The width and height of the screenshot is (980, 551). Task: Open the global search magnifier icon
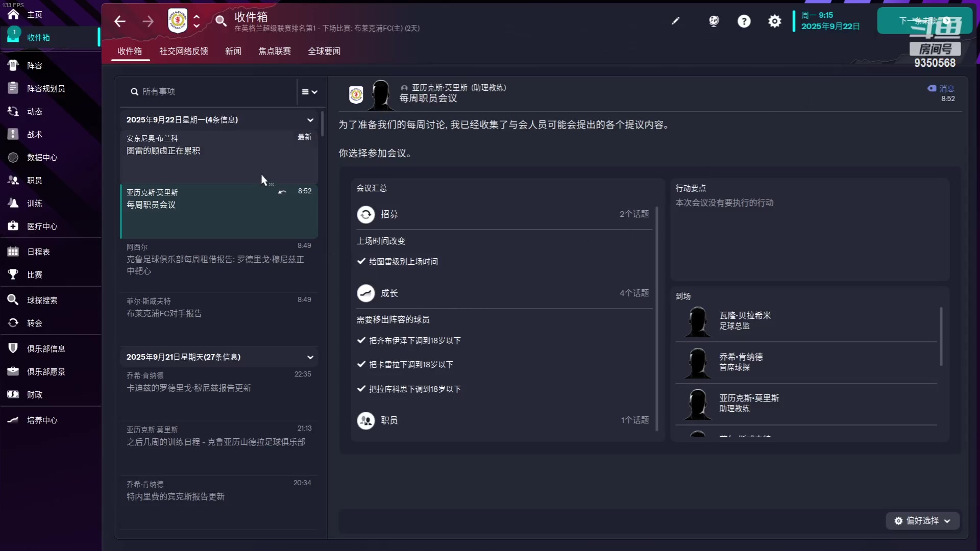pyautogui.click(x=220, y=21)
